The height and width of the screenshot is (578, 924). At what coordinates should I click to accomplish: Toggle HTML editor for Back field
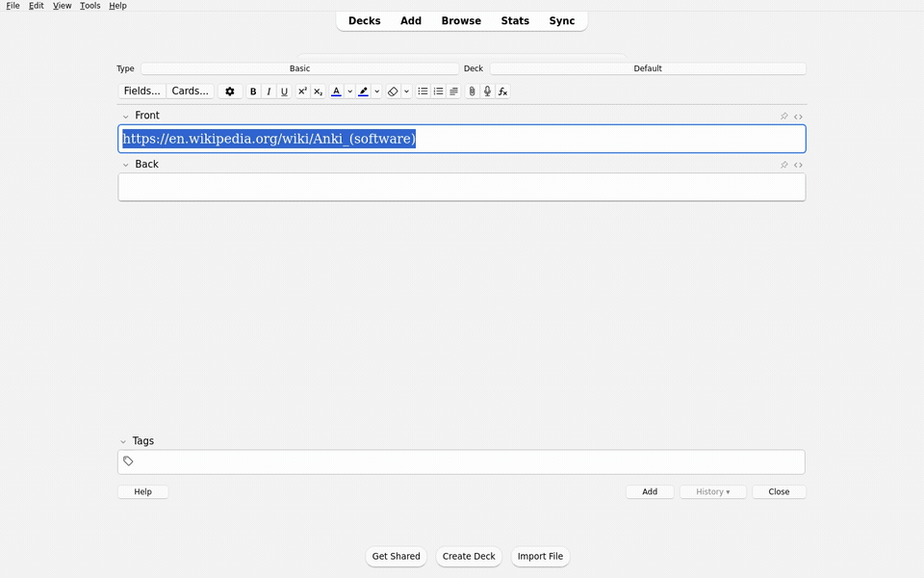[798, 165]
